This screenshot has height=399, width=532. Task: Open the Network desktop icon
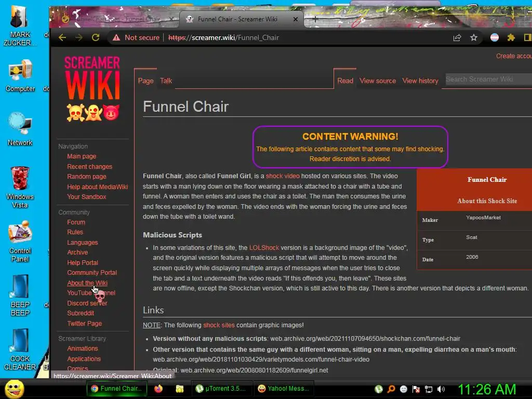tap(20, 129)
